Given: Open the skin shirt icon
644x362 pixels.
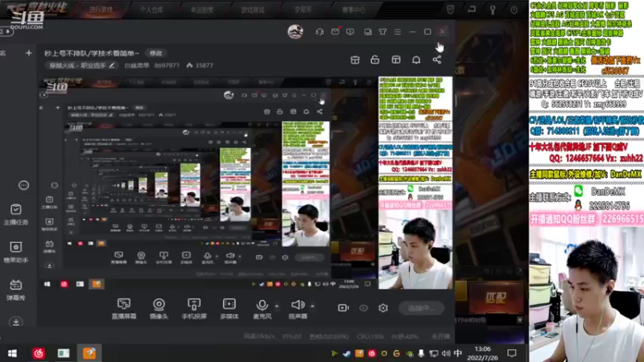Looking at the screenshot, I should pos(382,31).
